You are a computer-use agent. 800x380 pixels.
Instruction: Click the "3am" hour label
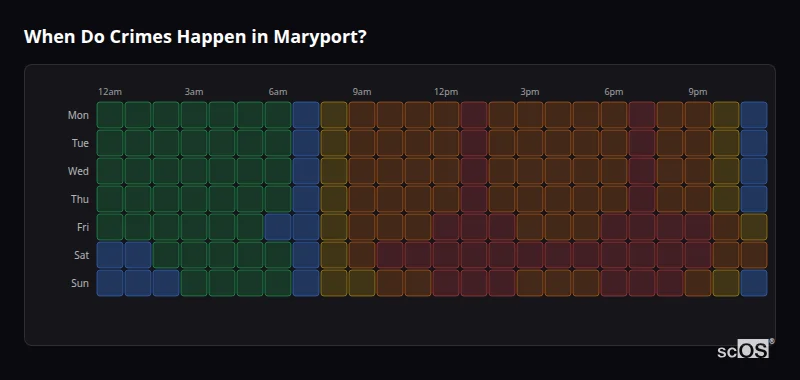194,92
